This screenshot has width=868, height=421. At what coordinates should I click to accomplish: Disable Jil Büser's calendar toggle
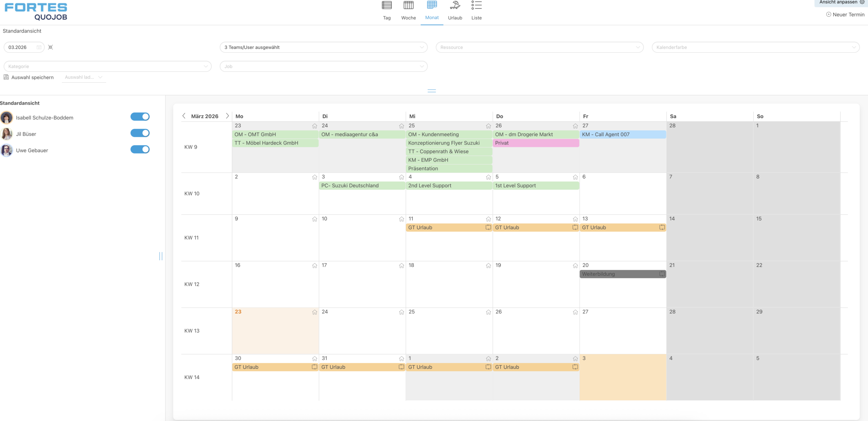pos(140,133)
